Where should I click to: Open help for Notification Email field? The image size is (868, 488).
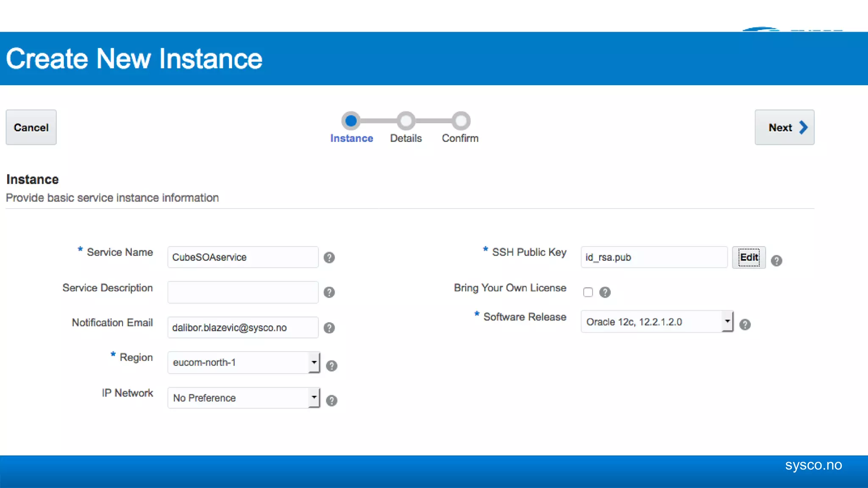[x=329, y=328]
